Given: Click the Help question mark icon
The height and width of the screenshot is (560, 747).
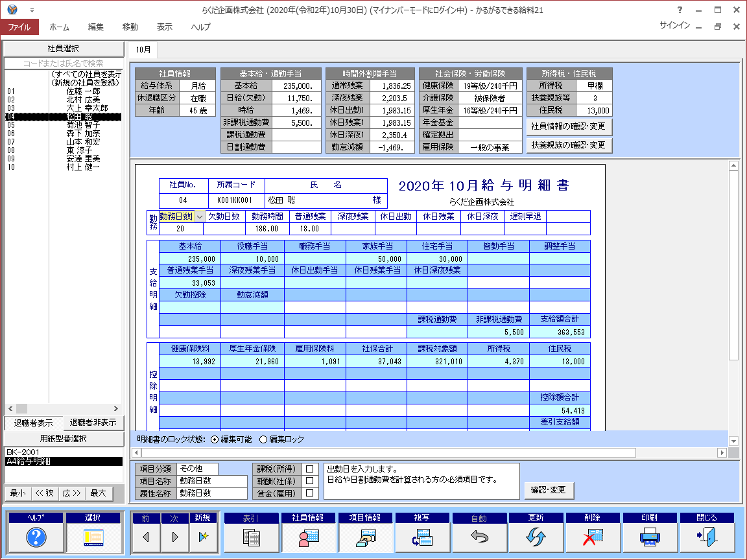Looking at the screenshot, I should [36, 537].
